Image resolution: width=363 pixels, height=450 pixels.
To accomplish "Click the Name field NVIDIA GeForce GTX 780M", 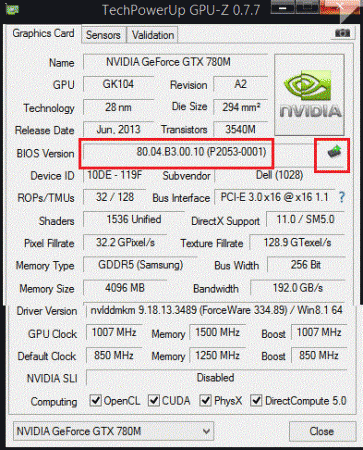I will click(175, 62).
